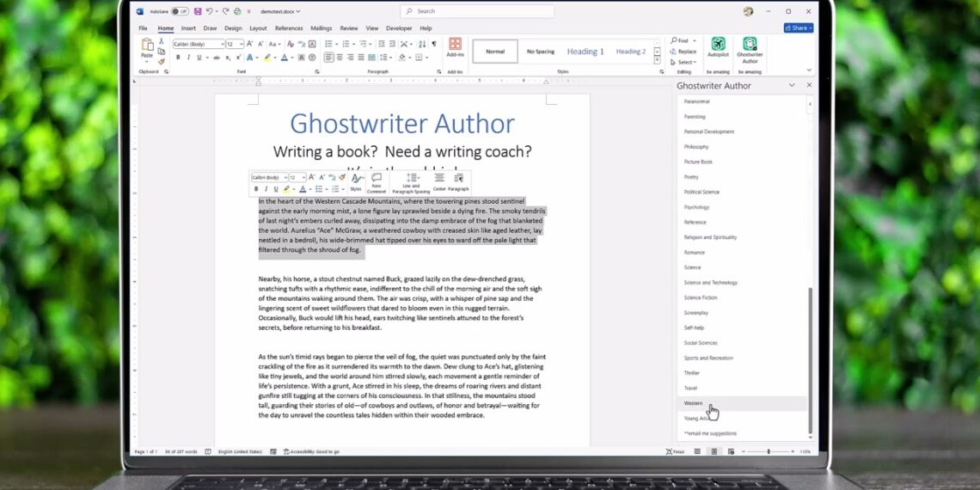Click the Search box in title bar

[x=477, y=11]
